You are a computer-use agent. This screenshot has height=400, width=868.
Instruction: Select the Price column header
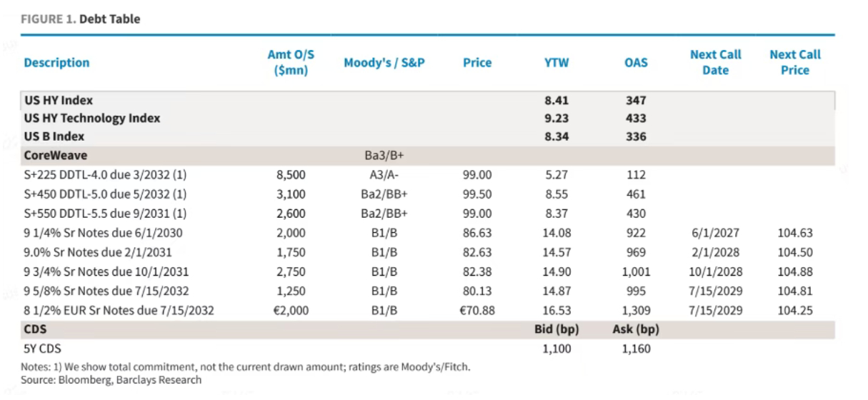pos(477,63)
